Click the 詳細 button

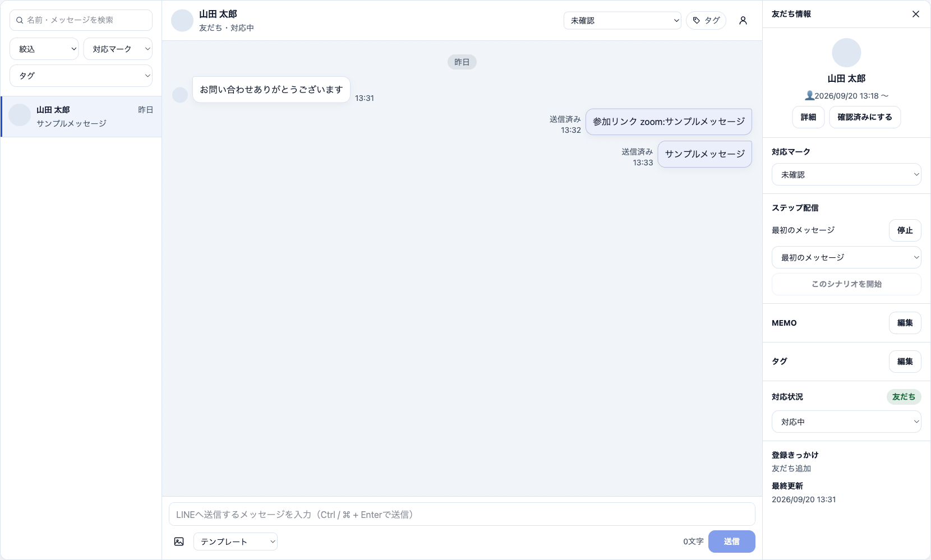point(808,117)
